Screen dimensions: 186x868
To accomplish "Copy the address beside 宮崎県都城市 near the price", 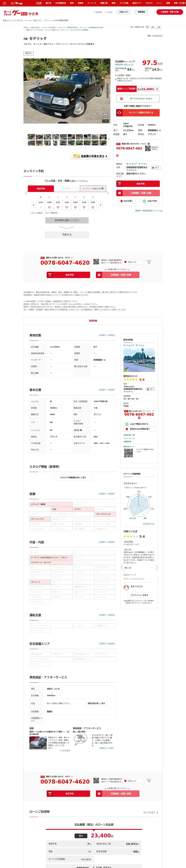I will [155, 168].
